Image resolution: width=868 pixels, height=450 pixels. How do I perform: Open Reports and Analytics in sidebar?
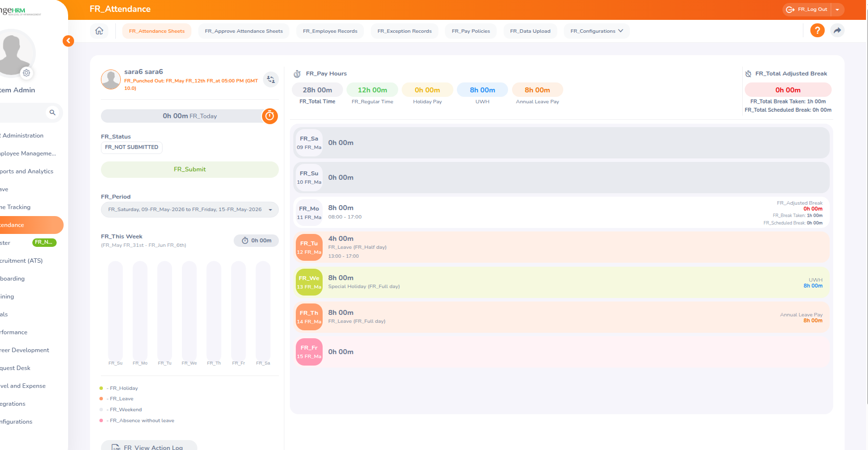coord(27,171)
